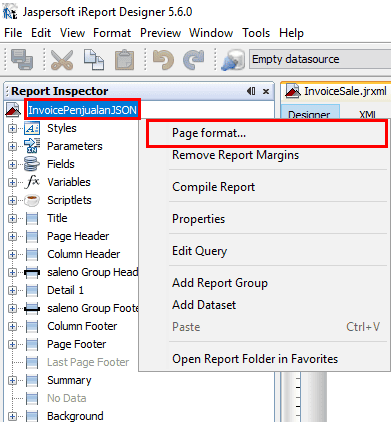Expand the Background band node

12,416
